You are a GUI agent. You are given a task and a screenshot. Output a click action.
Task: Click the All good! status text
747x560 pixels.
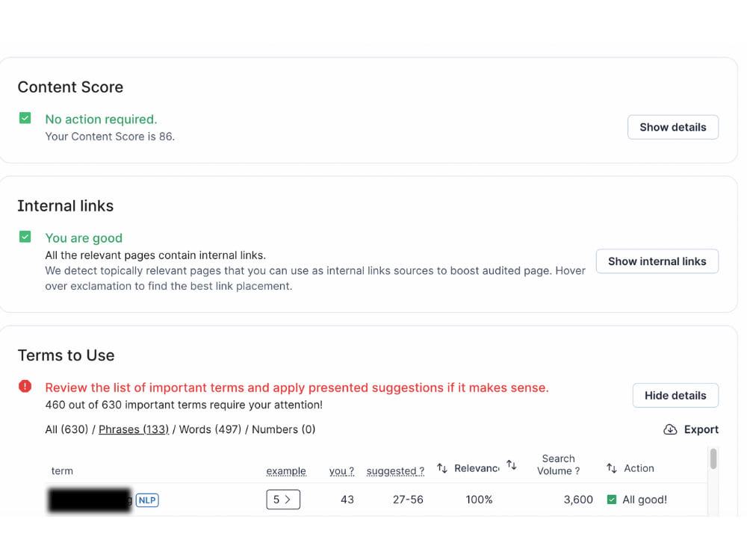(645, 500)
